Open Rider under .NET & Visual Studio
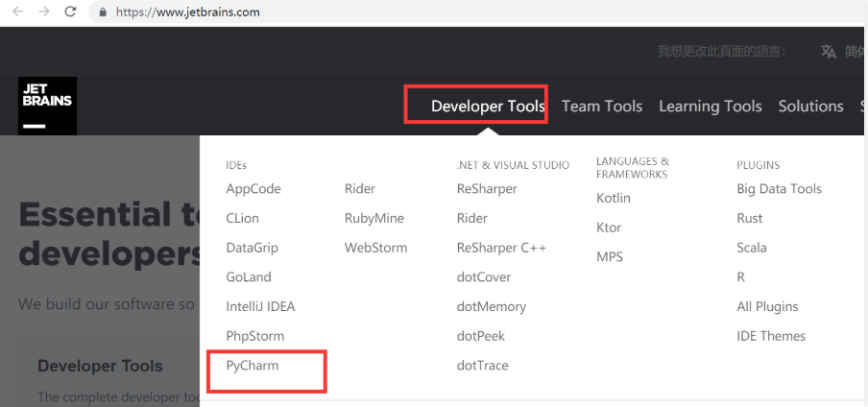 click(x=472, y=218)
